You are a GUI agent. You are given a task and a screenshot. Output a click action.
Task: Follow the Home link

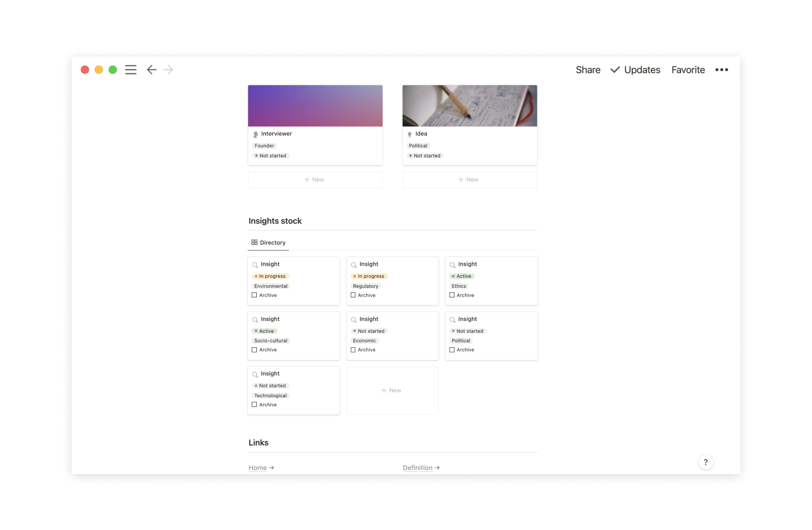pyautogui.click(x=258, y=468)
